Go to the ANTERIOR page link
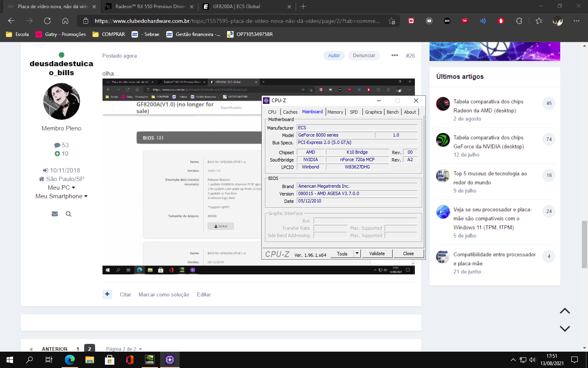 click(x=54, y=349)
